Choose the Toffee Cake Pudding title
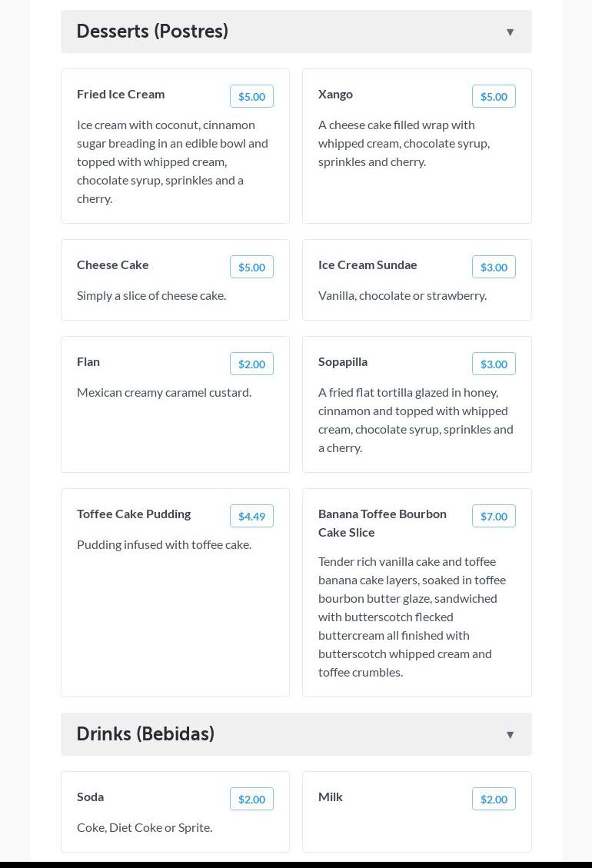Image resolution: width=592 pixels, height=868 pixels. pyautogui.click(x=134, y=514)
